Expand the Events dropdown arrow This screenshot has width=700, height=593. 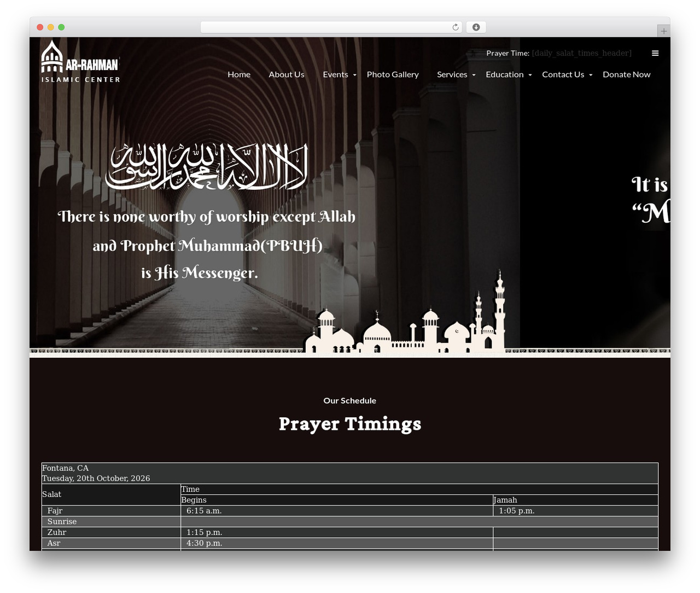pos(355,75)
